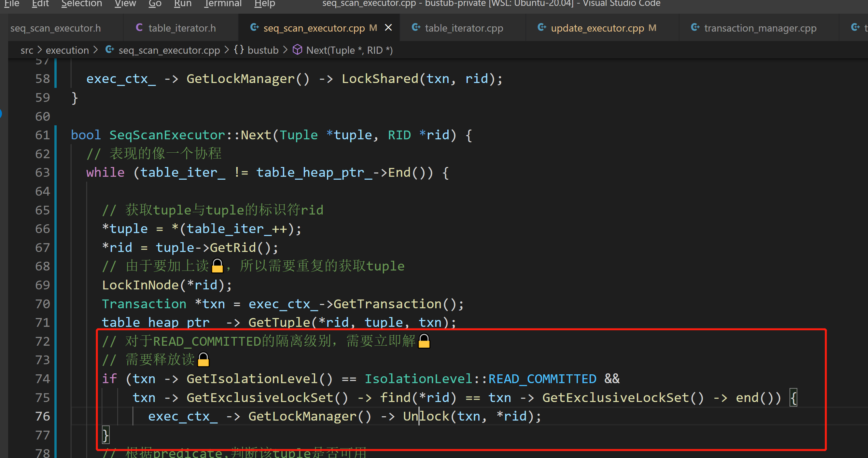Click line number 61 in the gutter

(x=42, y=135)
